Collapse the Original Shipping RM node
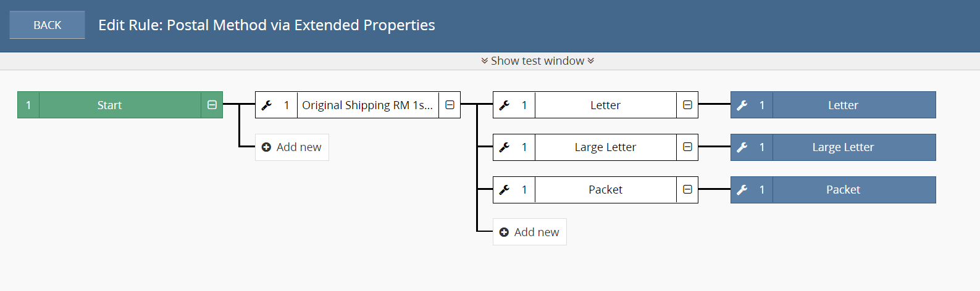This screenshot has height=291, width=980. click(x=450, y=105)
